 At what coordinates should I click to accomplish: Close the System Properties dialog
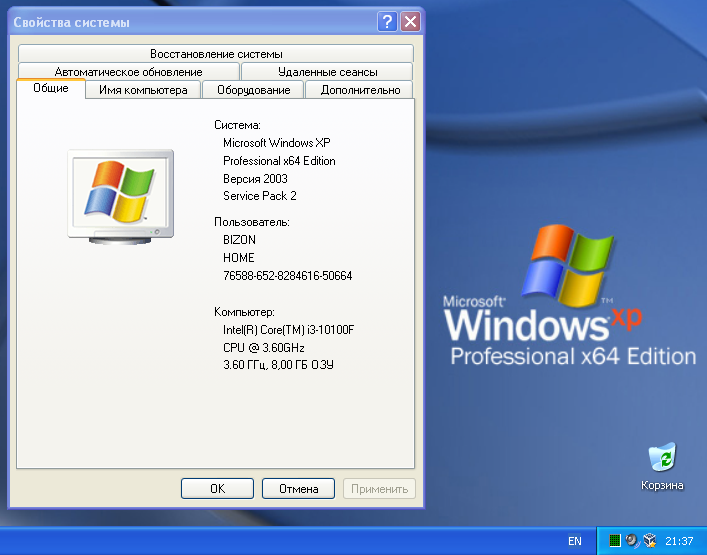(410, 21)
